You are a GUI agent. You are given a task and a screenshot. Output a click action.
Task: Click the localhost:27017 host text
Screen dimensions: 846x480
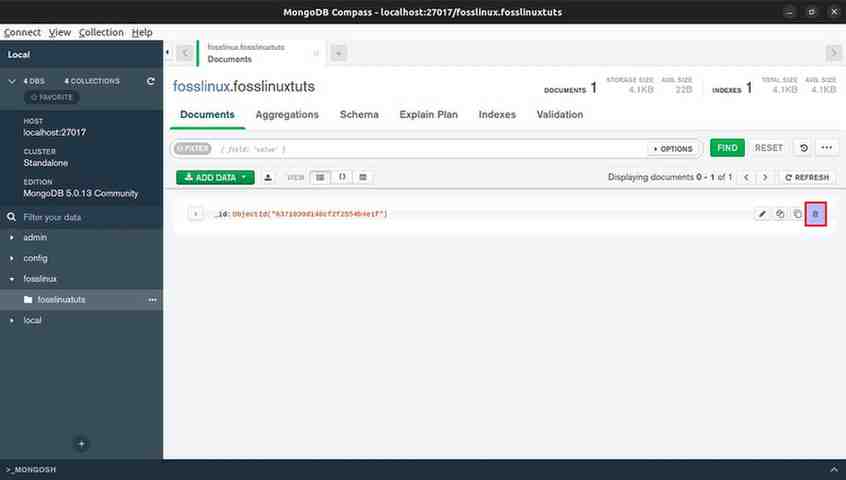tap(54, 132)
